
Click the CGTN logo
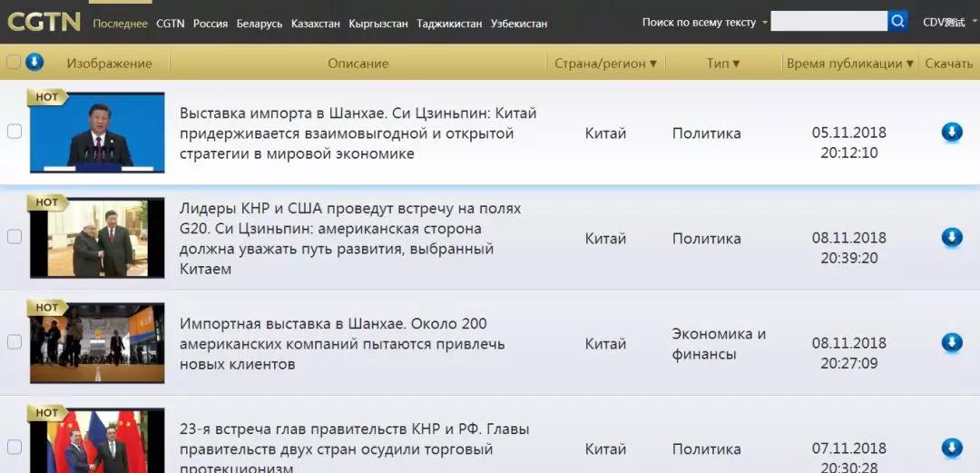click(x=44, y=23)
